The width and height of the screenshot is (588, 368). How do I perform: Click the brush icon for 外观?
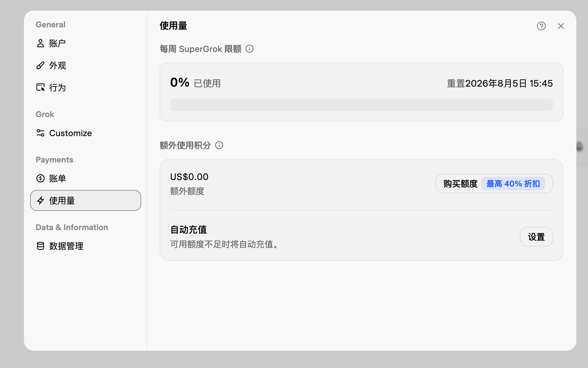point(40,65)
